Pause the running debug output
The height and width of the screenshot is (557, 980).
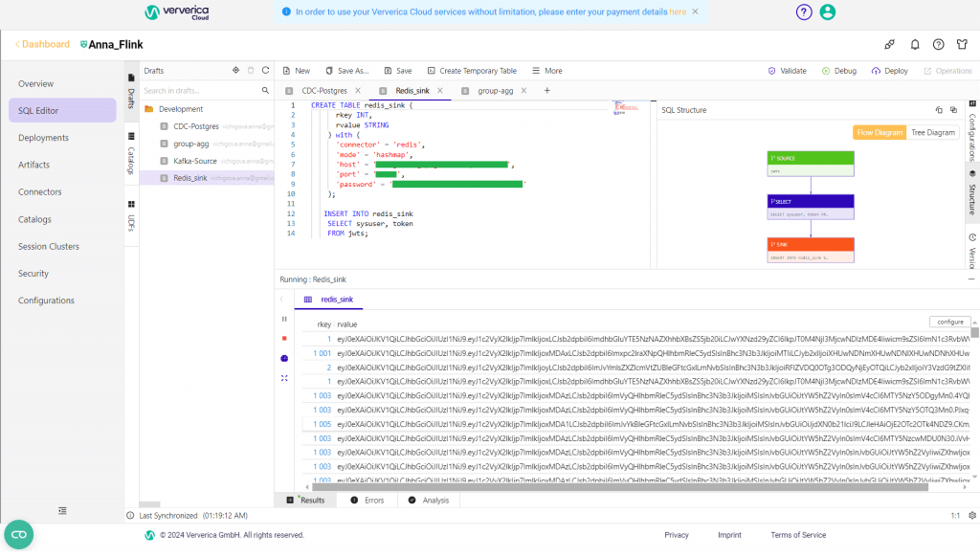[284, 319]
